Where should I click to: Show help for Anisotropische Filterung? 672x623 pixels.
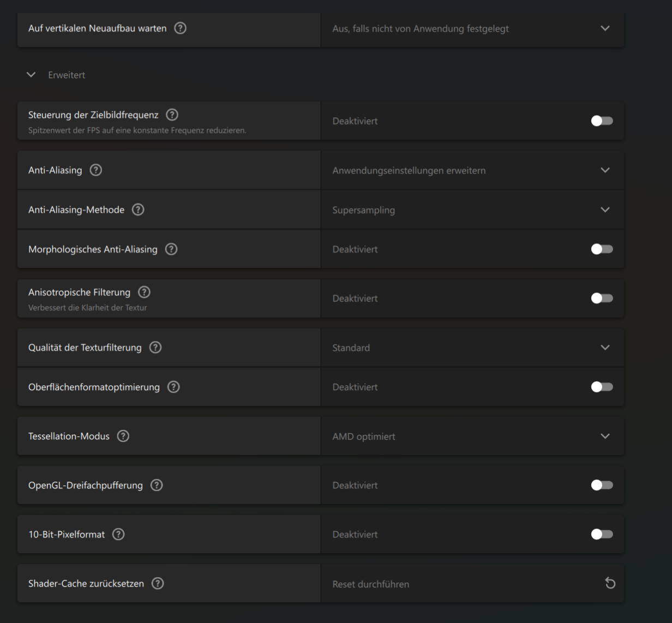pos(144,292)
